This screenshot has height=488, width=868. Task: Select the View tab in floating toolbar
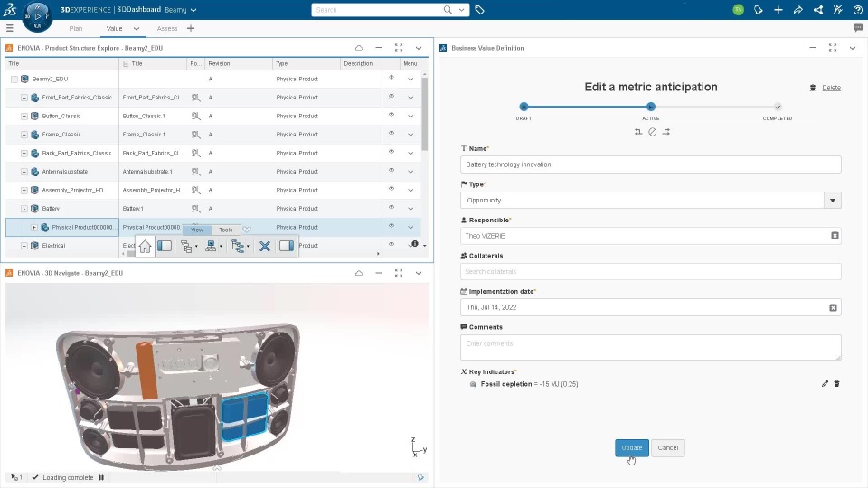tap(197, 230)
